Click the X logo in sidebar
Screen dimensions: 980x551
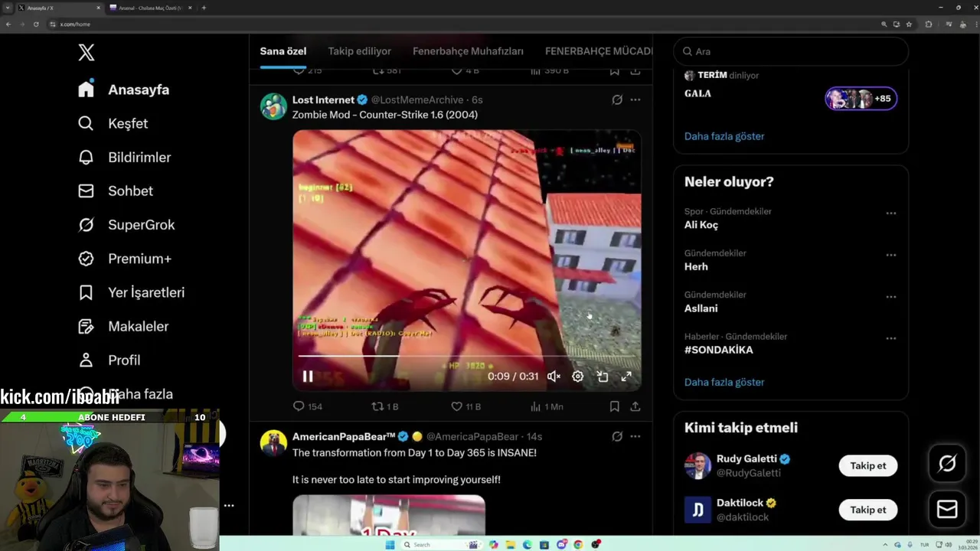(87, 52)
